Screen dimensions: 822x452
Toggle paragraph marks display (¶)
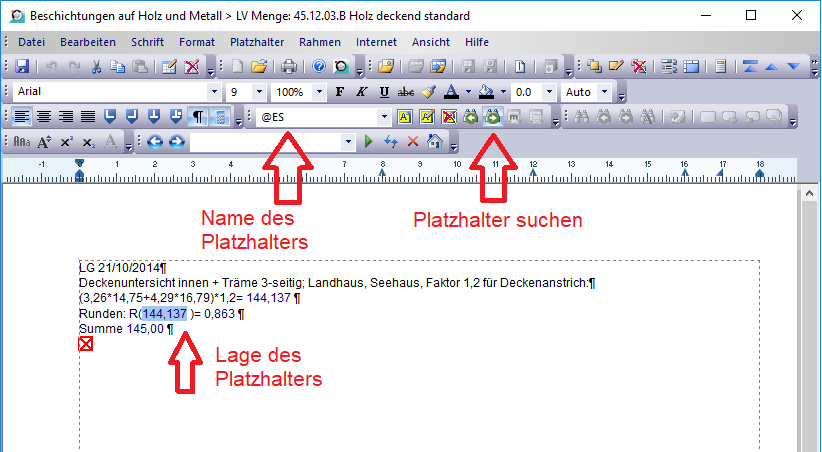199,117
